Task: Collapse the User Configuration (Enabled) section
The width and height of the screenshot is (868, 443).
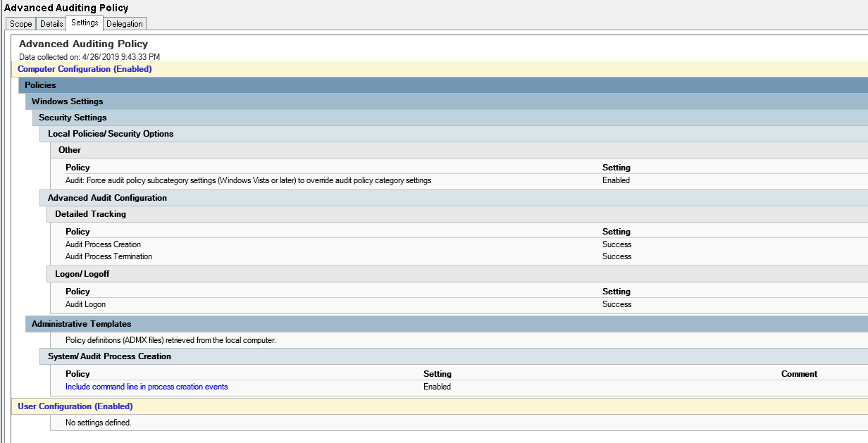Action: tap(75, 406)
